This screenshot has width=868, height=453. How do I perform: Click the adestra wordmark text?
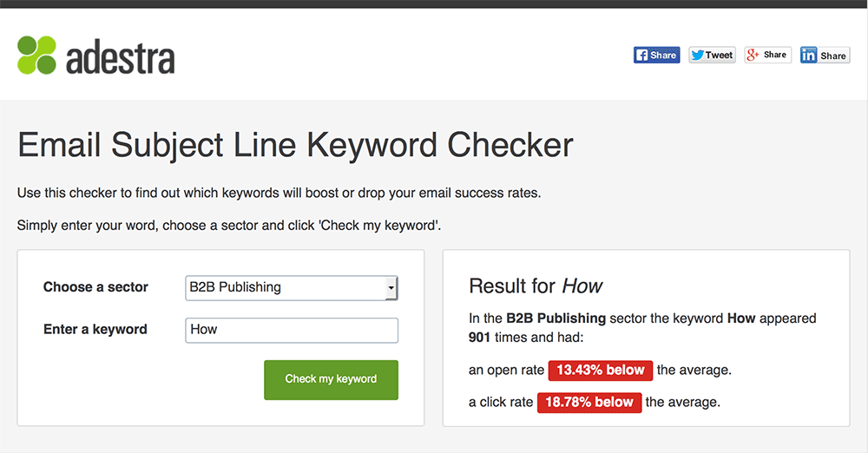coord(120,57)
